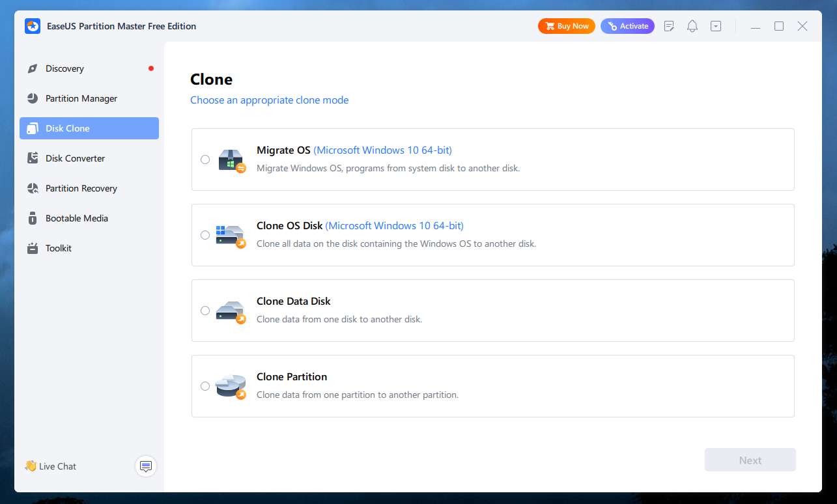Select the Clone Partition radio button

(205, 386)
